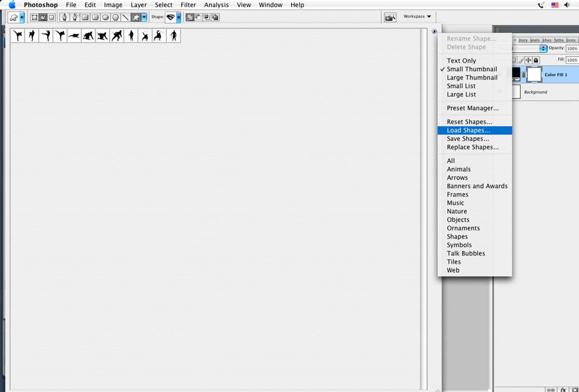Select the Rectangle shape tool icon
579x392 pixels.
84,17
